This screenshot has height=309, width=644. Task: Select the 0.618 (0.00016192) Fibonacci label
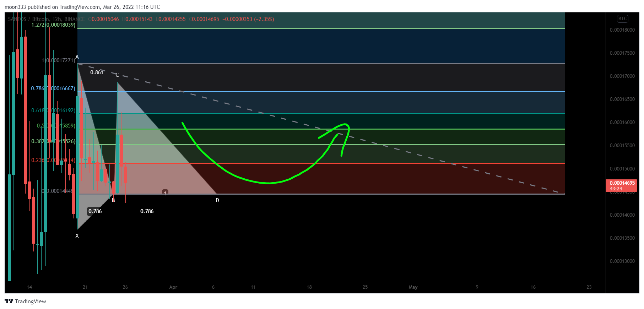point(53,110)
